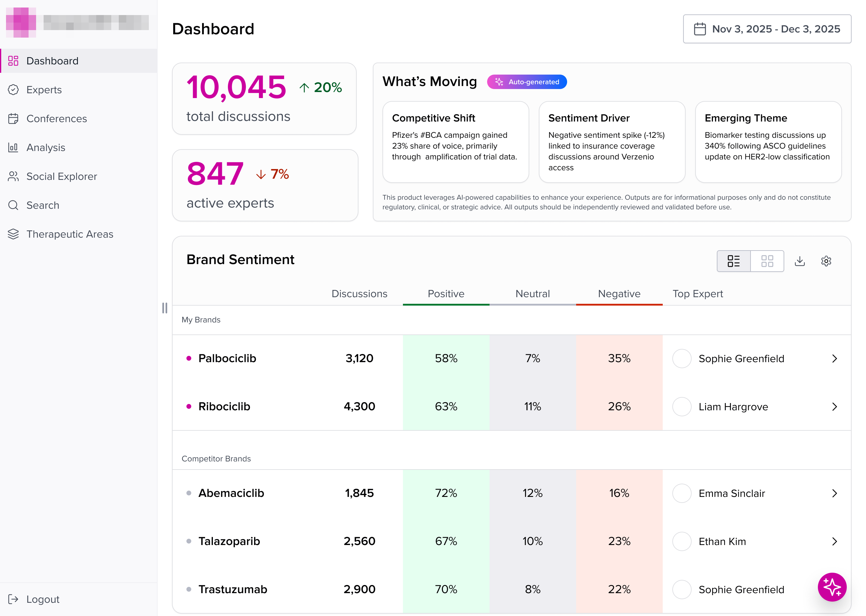866x616 pixels.
Task: Expand the Abemaciclib row chevron
Action: [x=834, y=493]
